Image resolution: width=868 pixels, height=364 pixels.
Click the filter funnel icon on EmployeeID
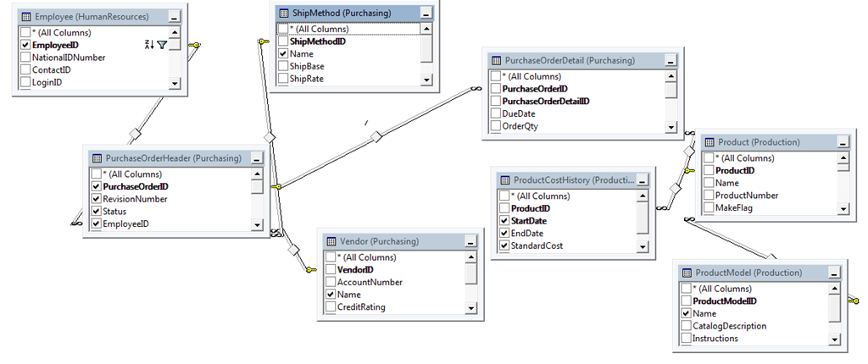[162, 45]
